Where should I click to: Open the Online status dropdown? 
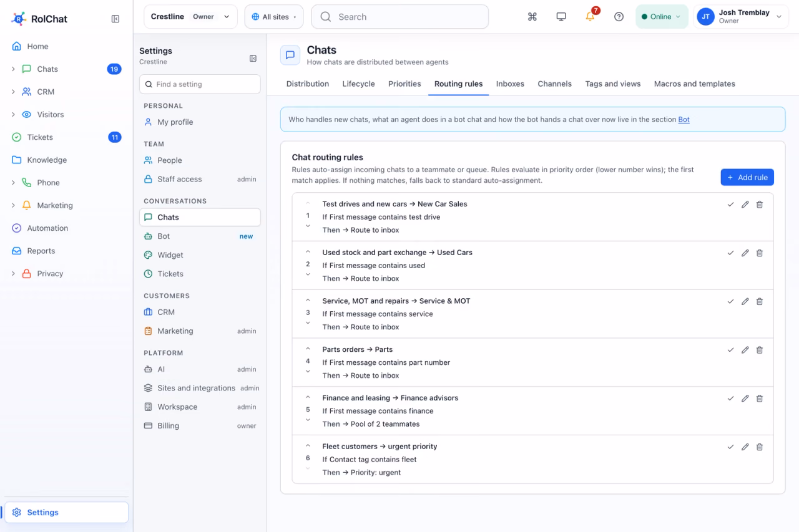661,17
